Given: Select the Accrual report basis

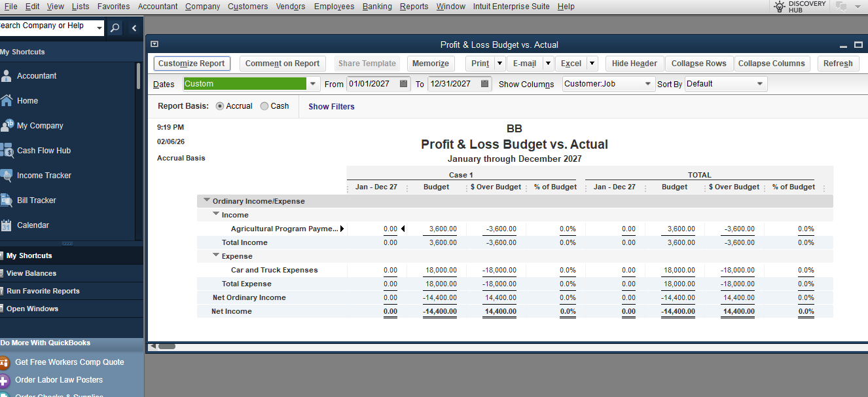Looking at the screenshot, I should point(219,106).
